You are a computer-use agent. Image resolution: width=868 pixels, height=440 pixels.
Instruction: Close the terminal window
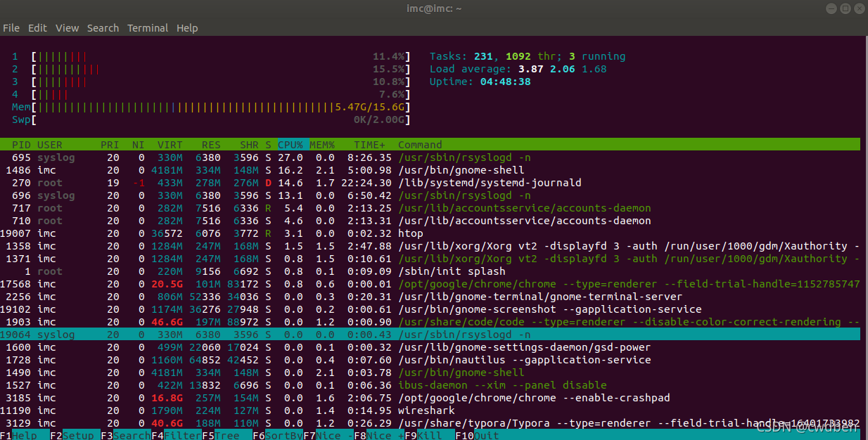click(x=860, y=8)
